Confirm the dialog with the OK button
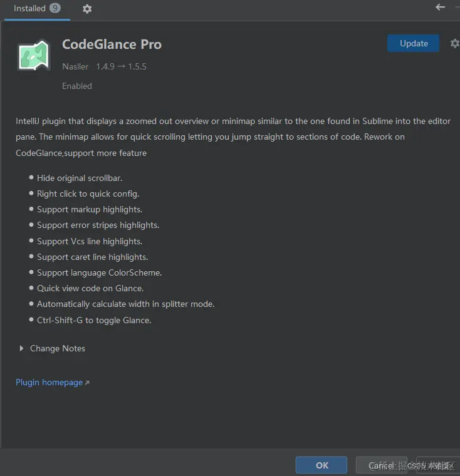Viewport: 460px width, 476px height. click(x=321, y=465)
